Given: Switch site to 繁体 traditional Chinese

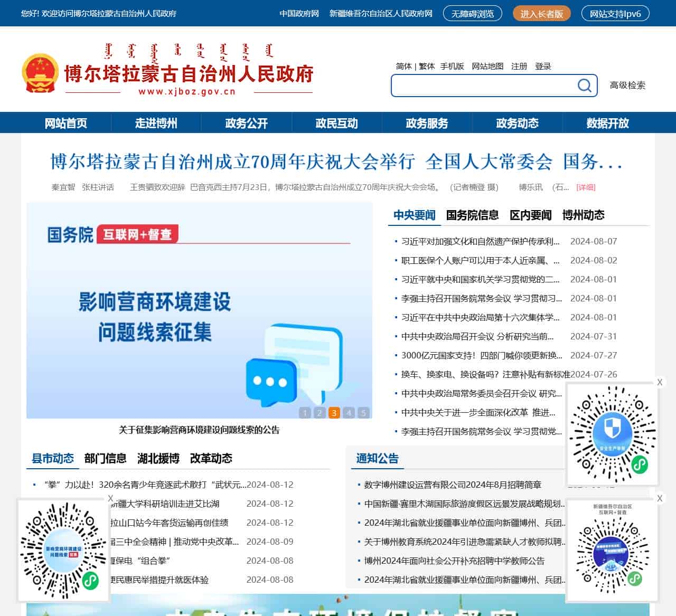Looking at the screenshot, I should tap(426, 67).
